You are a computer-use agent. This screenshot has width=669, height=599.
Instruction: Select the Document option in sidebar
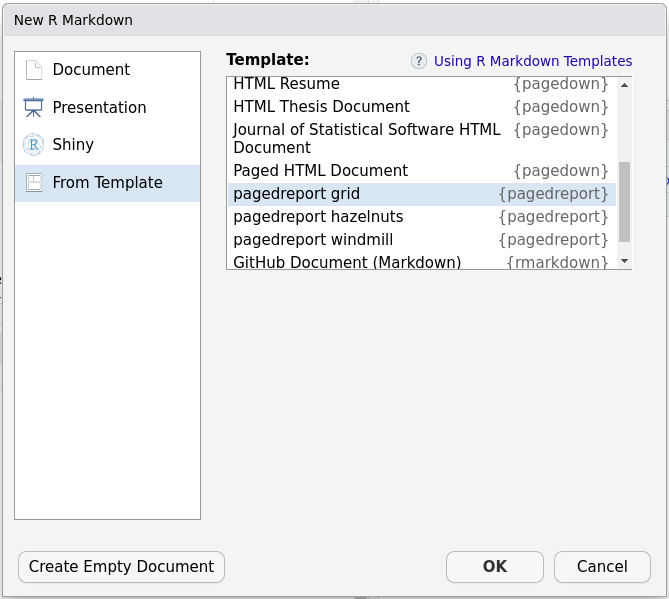[x=91, y=70]
